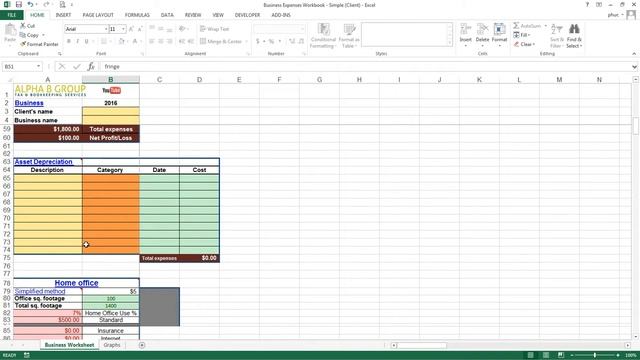
Task: Click the Undo arrow icon
Action: tap(30, 4)
